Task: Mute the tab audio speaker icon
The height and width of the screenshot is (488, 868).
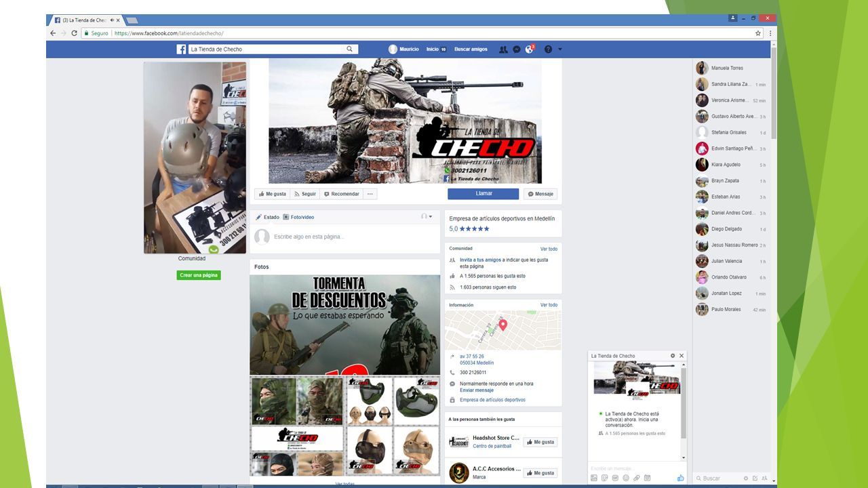Action: point(111,20)
